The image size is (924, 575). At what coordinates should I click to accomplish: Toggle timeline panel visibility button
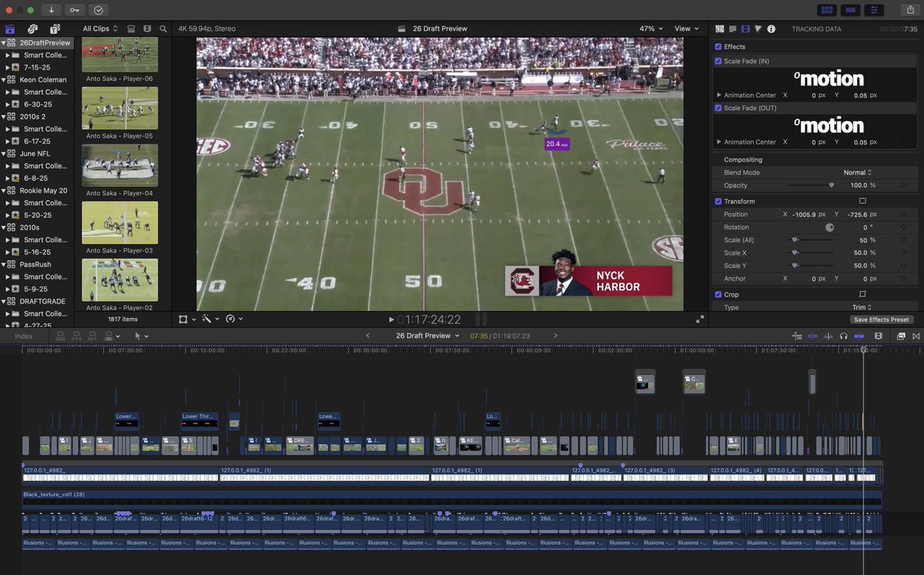pyautogui.click(x=850, y=10)
